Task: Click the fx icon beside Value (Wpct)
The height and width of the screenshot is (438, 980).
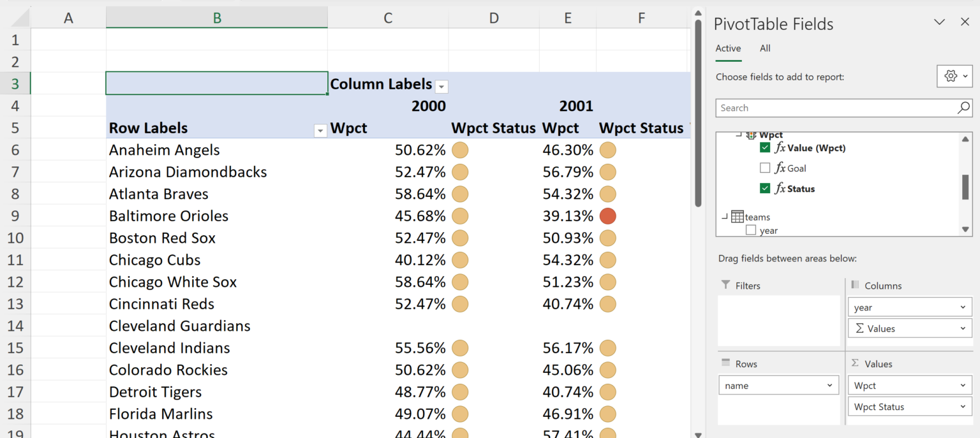Action: pos(780,148)
